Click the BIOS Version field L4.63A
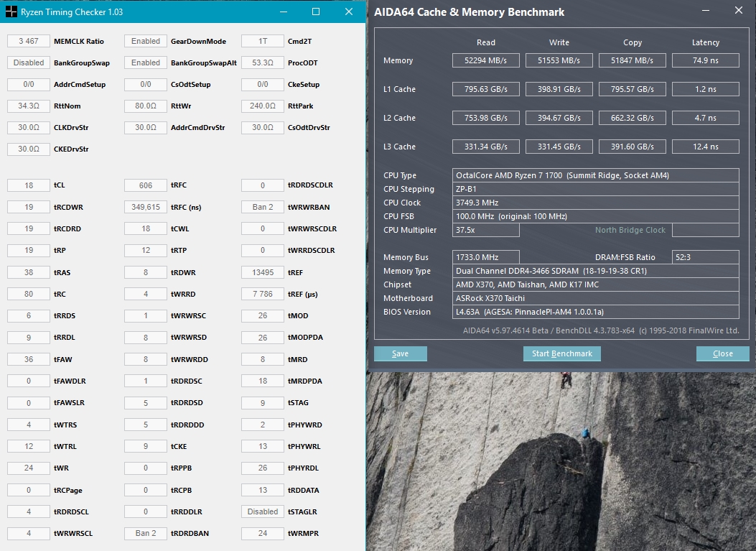The image size is (756, 551). (595, 312)
